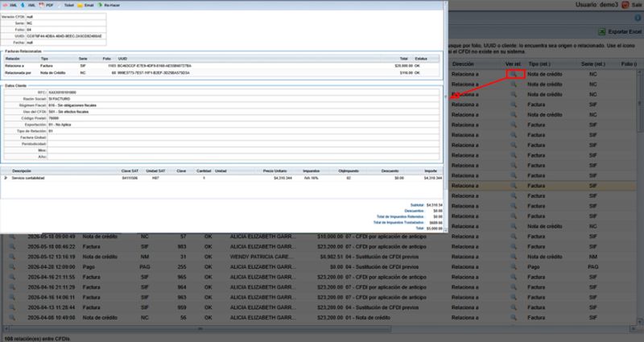Click the Estatus header in Facturas Relacionadas
The image size is (644, 342).
421,59
